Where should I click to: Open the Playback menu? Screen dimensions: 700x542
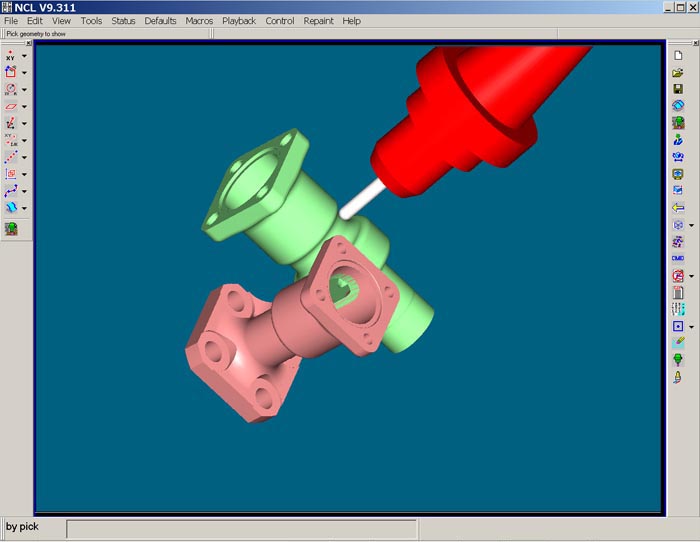pyautogui.click(x=239, y=21)
